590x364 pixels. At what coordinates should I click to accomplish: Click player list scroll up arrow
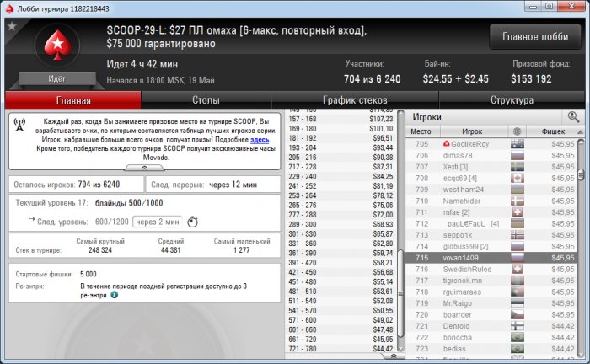(x=581, y=142)
